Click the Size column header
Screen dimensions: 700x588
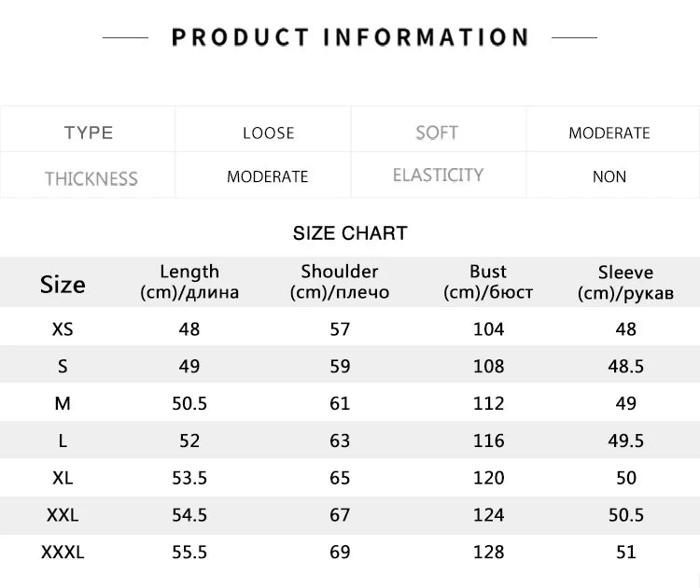[x=63, y=284]
